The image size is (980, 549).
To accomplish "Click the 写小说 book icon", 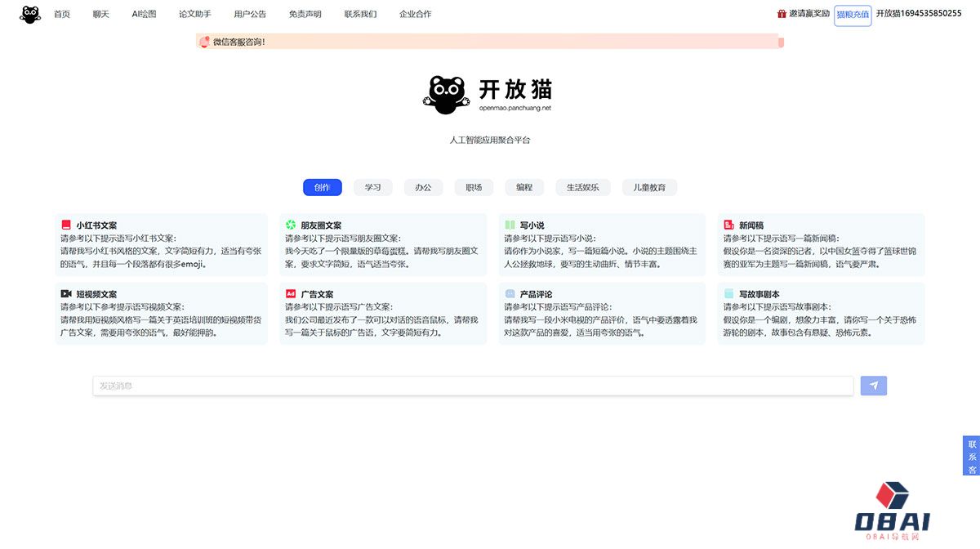I will (x=510, y=225).
